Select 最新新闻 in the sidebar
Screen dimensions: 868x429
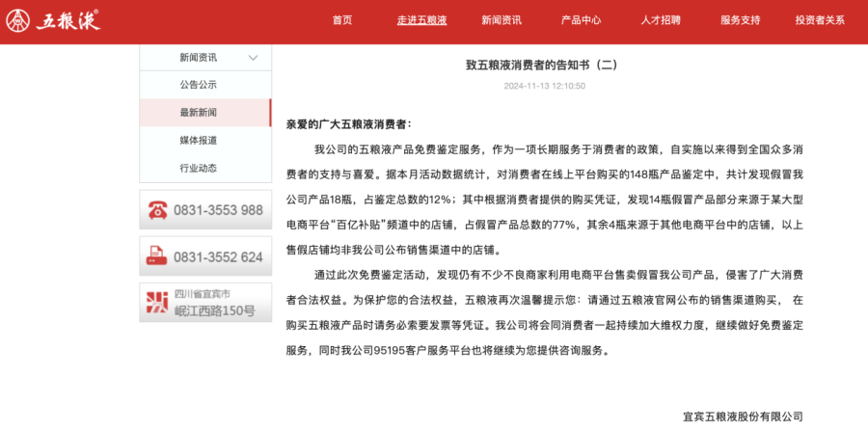click(198, 113)
